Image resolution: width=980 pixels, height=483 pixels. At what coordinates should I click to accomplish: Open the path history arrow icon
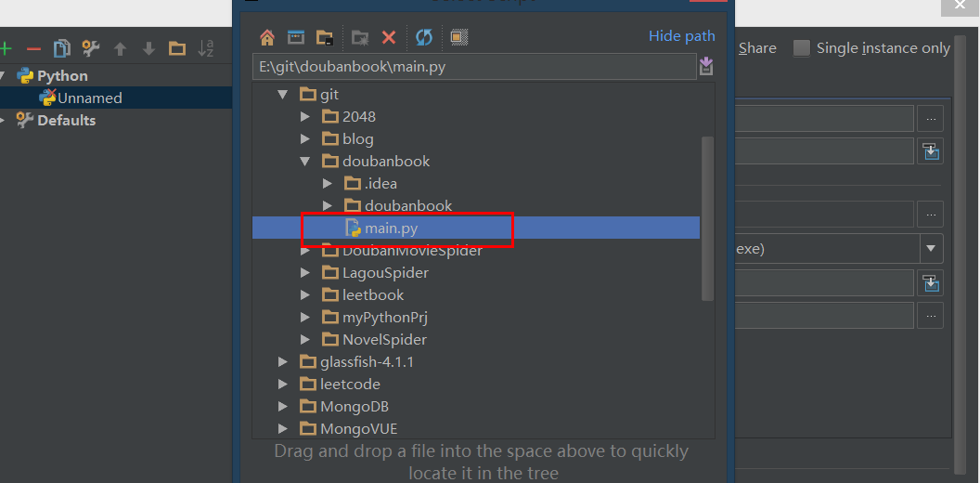click(x=706, y=66)
